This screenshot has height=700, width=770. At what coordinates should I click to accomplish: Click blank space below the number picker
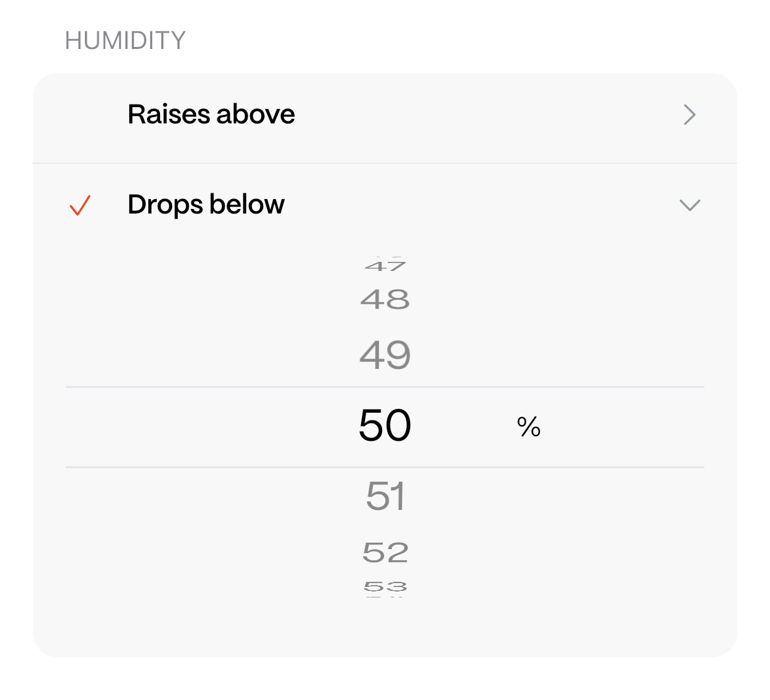point(385,628)
